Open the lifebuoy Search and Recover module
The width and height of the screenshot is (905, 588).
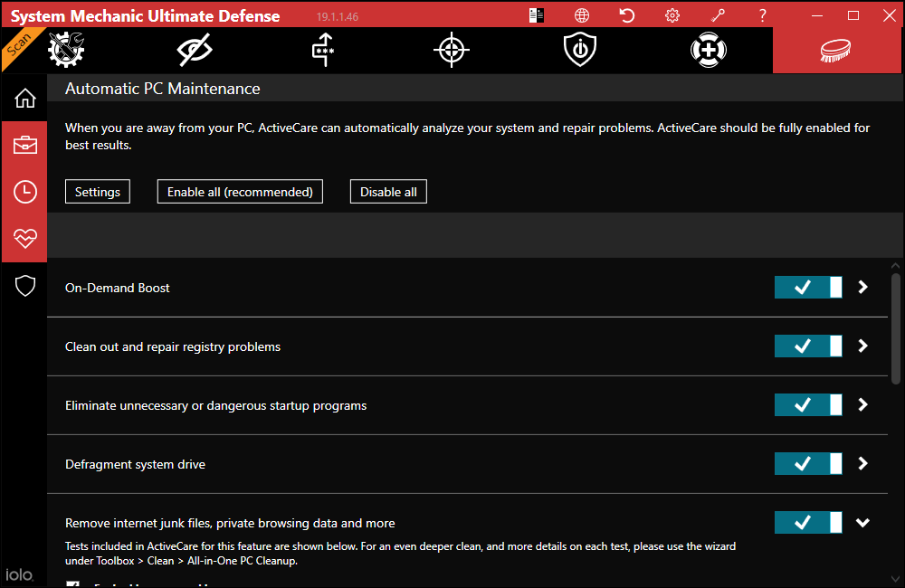point(709,50)
